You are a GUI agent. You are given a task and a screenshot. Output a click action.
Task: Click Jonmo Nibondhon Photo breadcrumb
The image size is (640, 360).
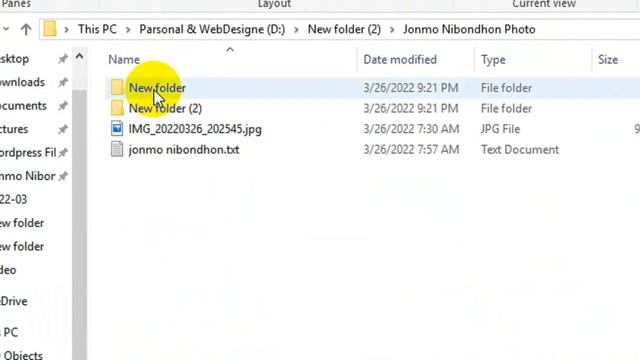click(469, 29)
